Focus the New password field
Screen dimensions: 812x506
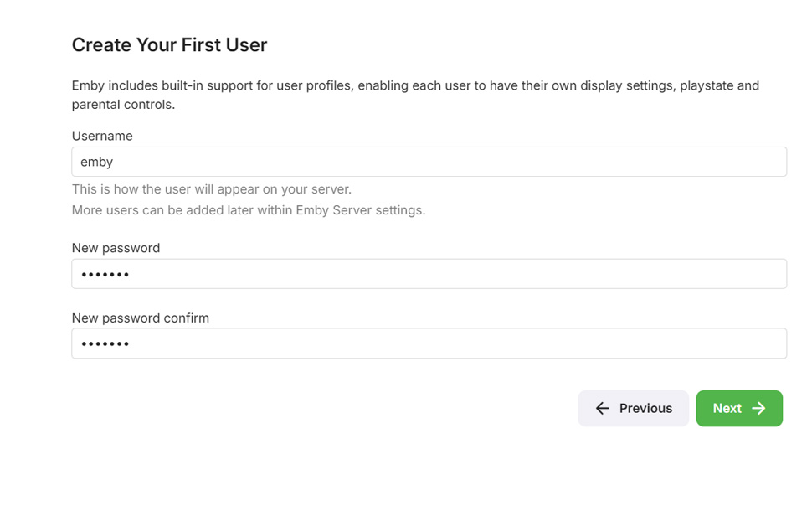429,274
